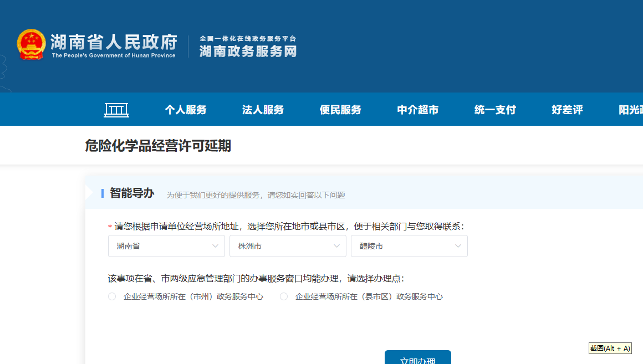Click the national emblem logo
The image size is (643, 364).
[31, 45]
